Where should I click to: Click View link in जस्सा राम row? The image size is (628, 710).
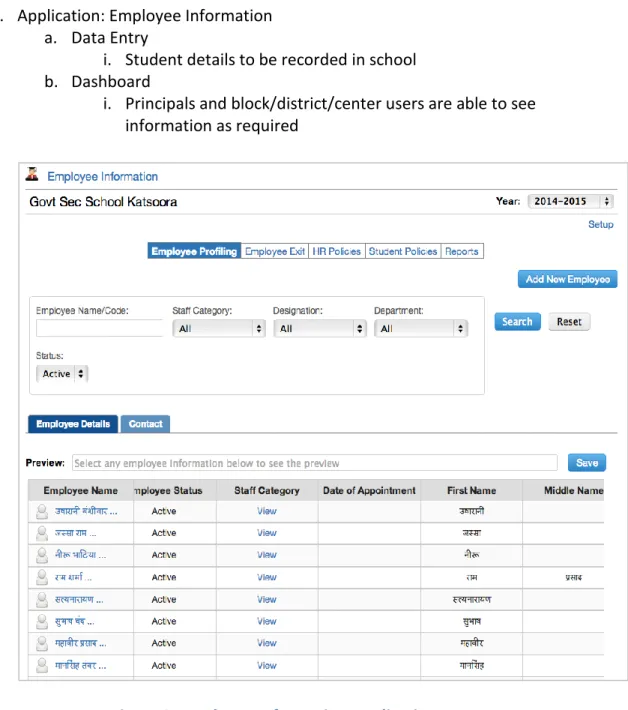267,533
